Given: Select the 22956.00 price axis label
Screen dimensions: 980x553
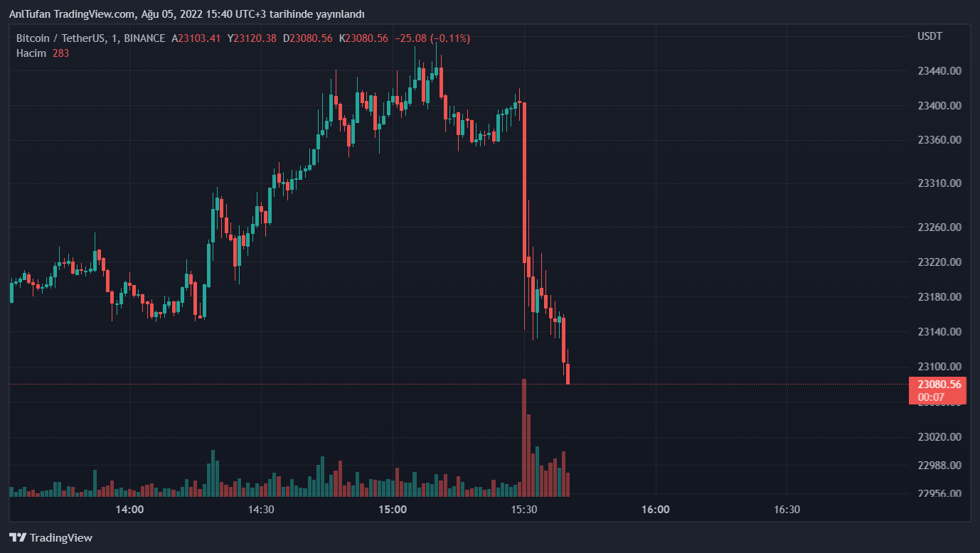Looking at the screenshot, I should (x=939, y=494).
